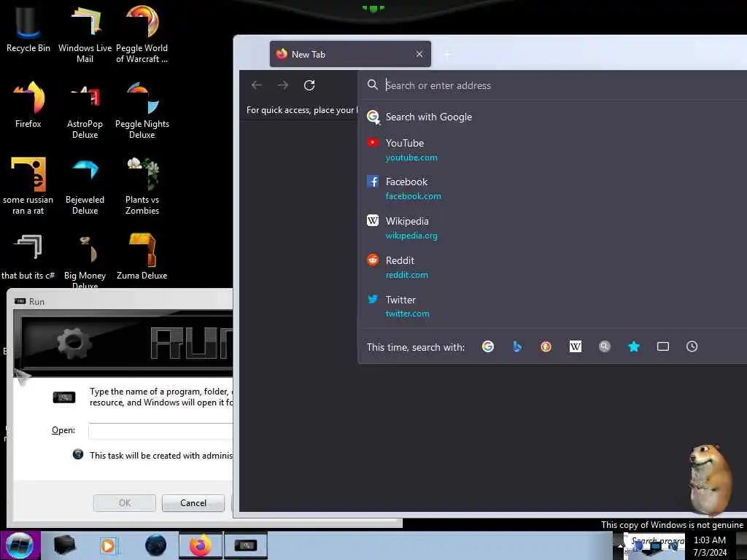Image resolution: width=747 pixels, height=560 pixels.
Task: Click the Open field in Run dialog
Action: 161,430
